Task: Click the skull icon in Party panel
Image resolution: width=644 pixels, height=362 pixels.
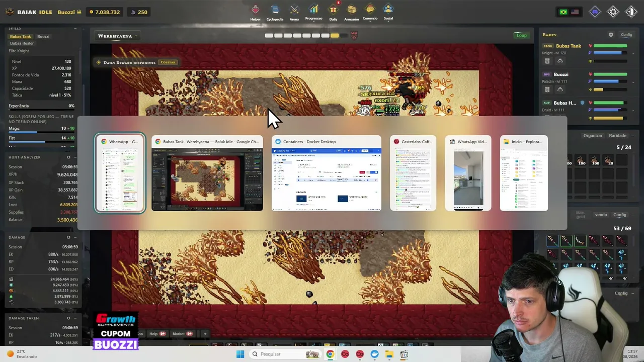Action: pyautogui.click(x=611, y=35)
